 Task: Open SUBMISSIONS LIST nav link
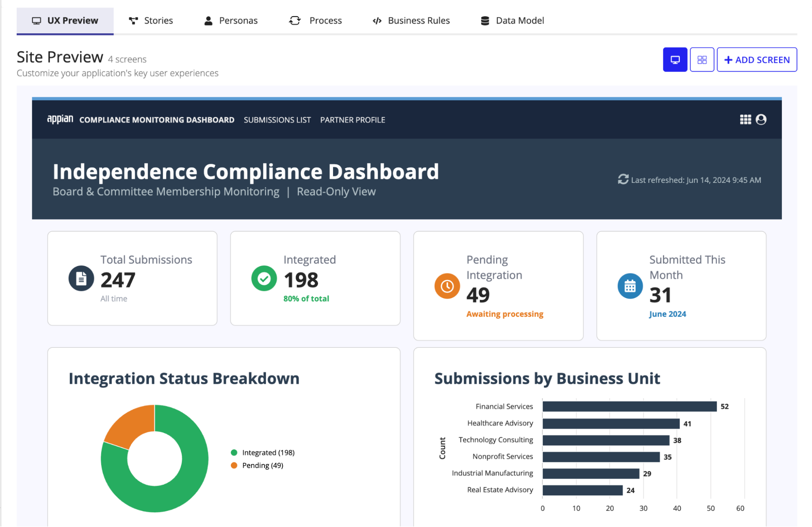click(277, 120)
